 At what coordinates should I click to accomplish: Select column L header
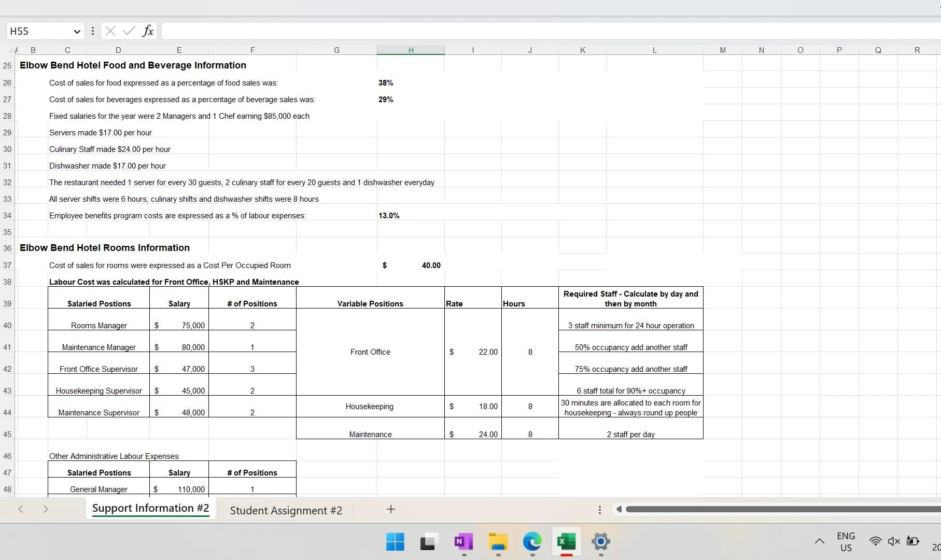click(x=654, y=50)
